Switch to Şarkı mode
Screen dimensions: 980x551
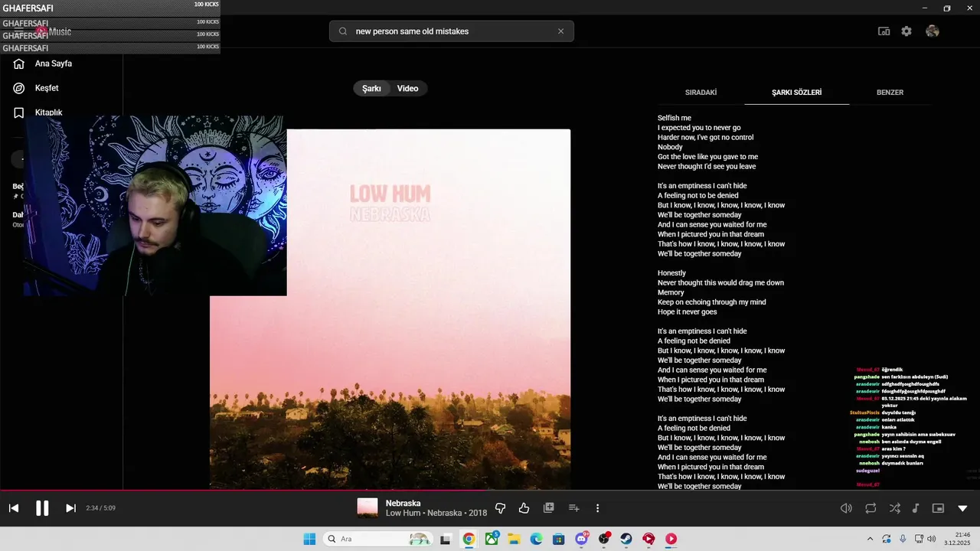click(x=371, y=89)
